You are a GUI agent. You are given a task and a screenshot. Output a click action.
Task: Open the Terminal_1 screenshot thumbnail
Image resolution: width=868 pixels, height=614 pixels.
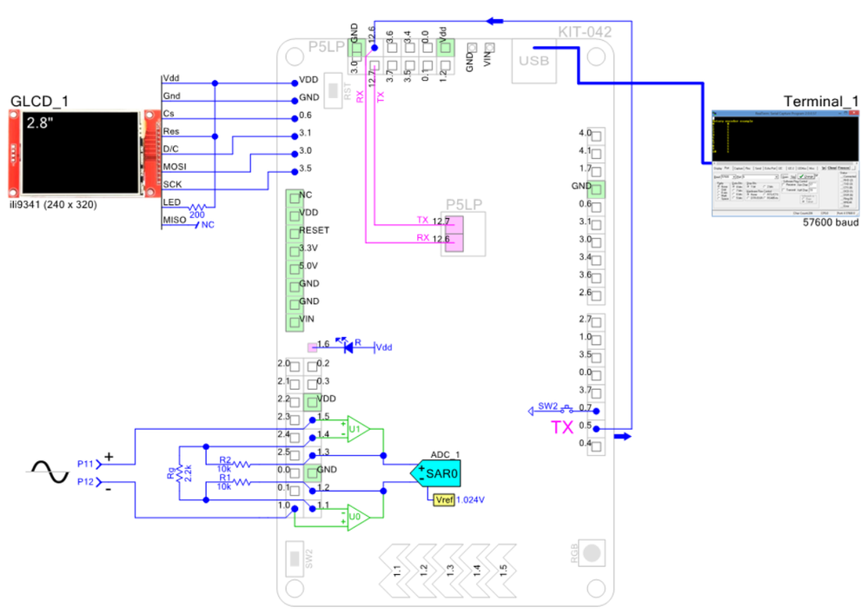pos(785,163)
